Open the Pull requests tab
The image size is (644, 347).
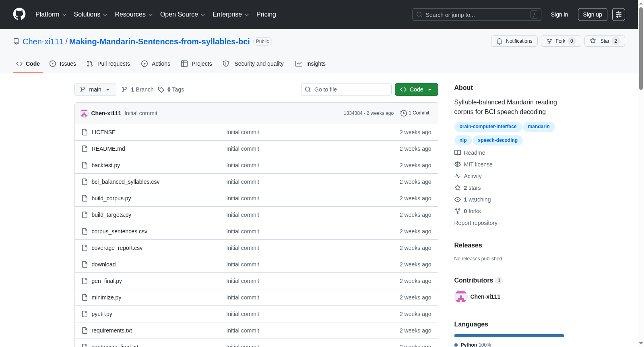click(x=108, y=64)
